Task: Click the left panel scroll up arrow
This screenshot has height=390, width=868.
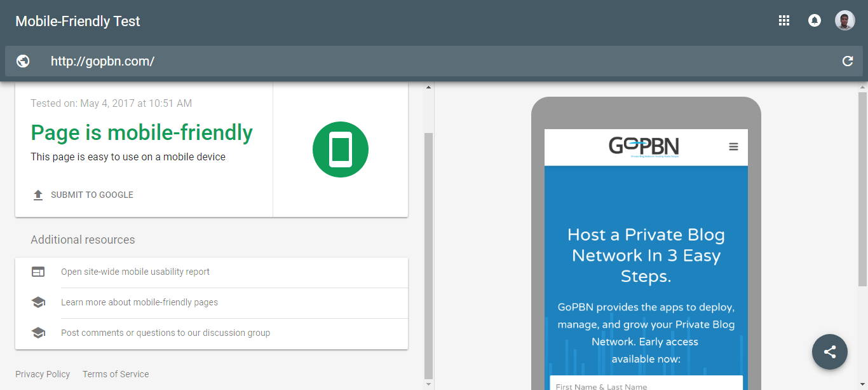Action: 428,87
